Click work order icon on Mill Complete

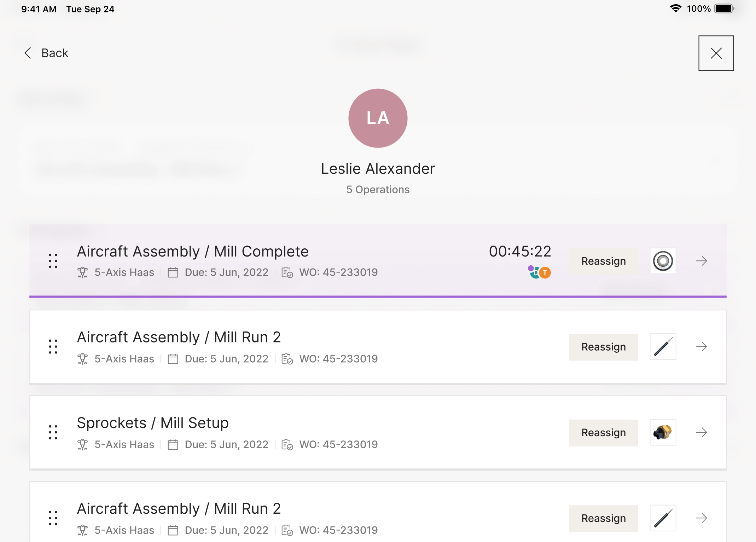pyautogui.click(x=287, y=273)
